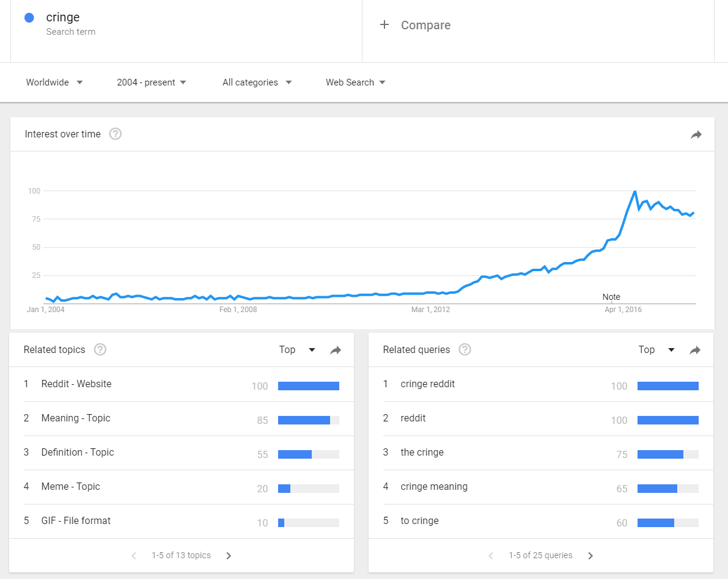
Task: Click the Note marker on the chart
Action: click(611, 297)
